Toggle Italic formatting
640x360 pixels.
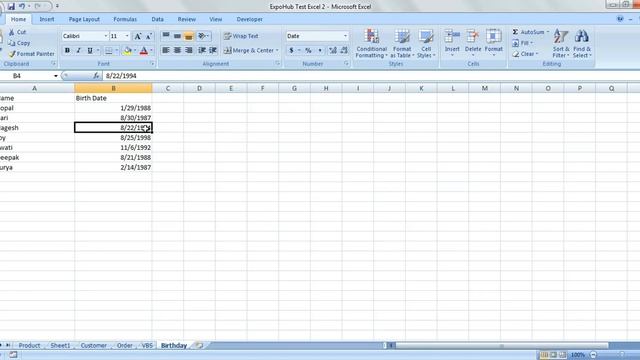78,51
